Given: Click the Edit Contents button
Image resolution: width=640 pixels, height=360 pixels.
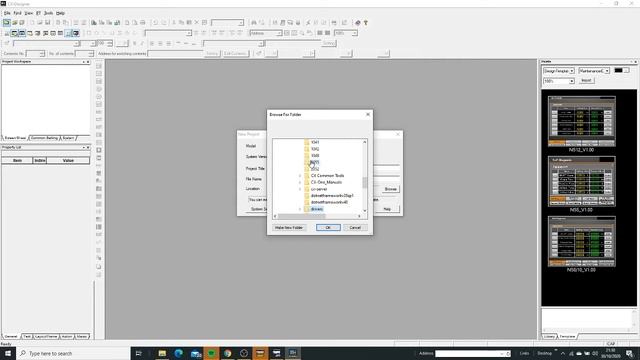Looking at the screenshot, I should 235,53.
